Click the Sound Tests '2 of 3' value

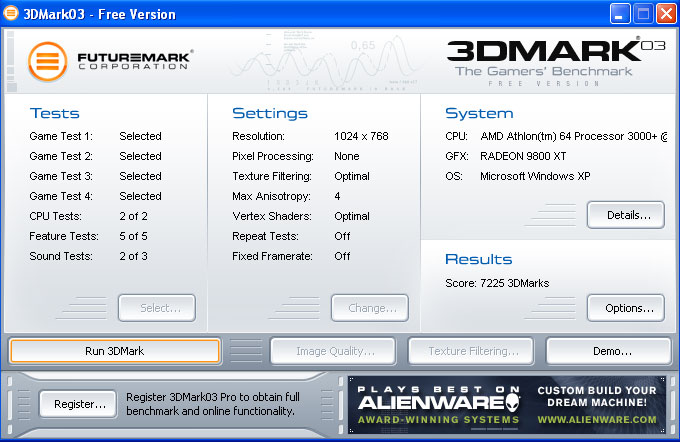coord(134,256)
